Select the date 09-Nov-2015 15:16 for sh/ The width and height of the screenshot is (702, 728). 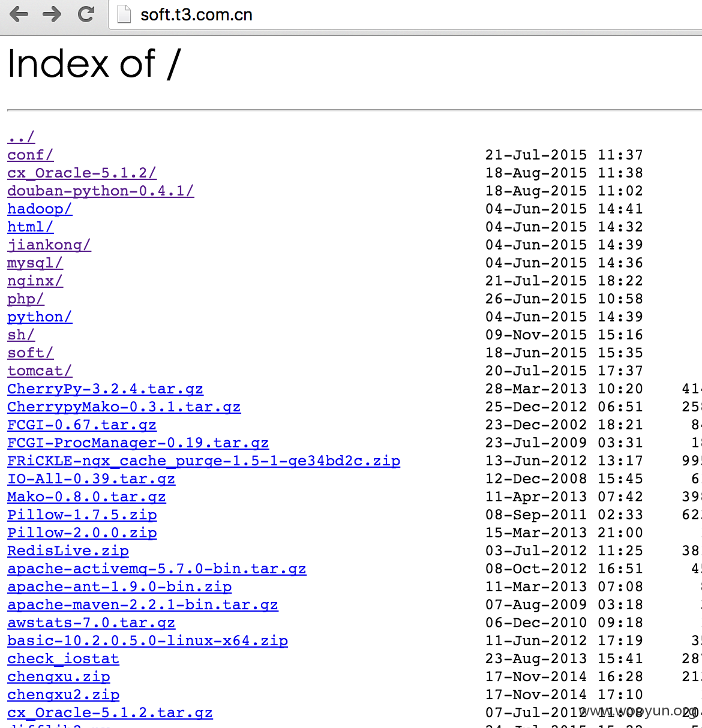(564, 335)
